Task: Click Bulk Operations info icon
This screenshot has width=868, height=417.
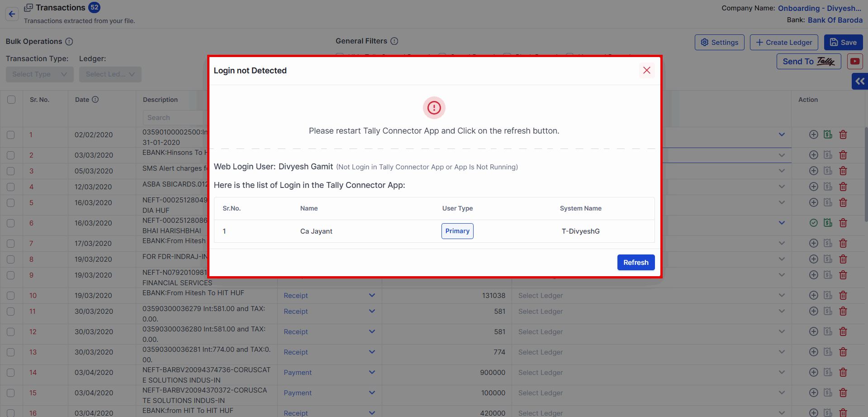Action: pyautogui.click(x=69, y=42)
